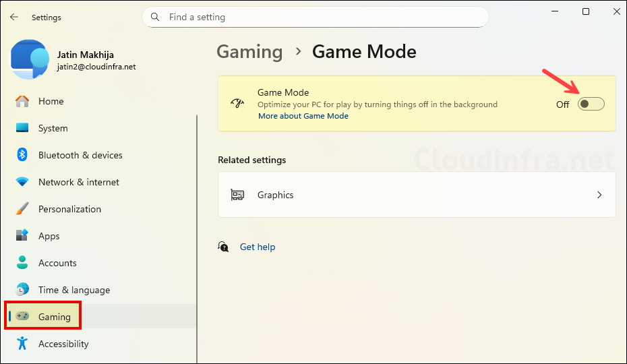Go back with the back arrow
Screen dimensions: 627x364
(x=14, y=17)
